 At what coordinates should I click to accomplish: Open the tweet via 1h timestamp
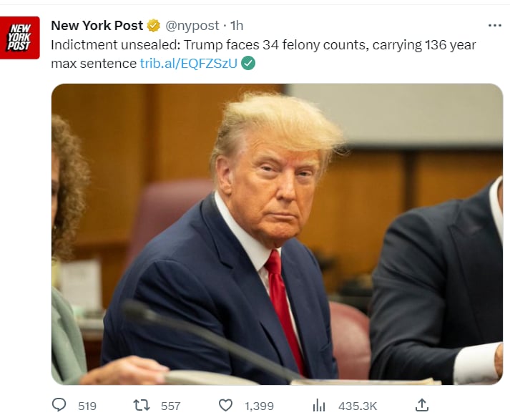pyautogui.click(x=237, y=26)
